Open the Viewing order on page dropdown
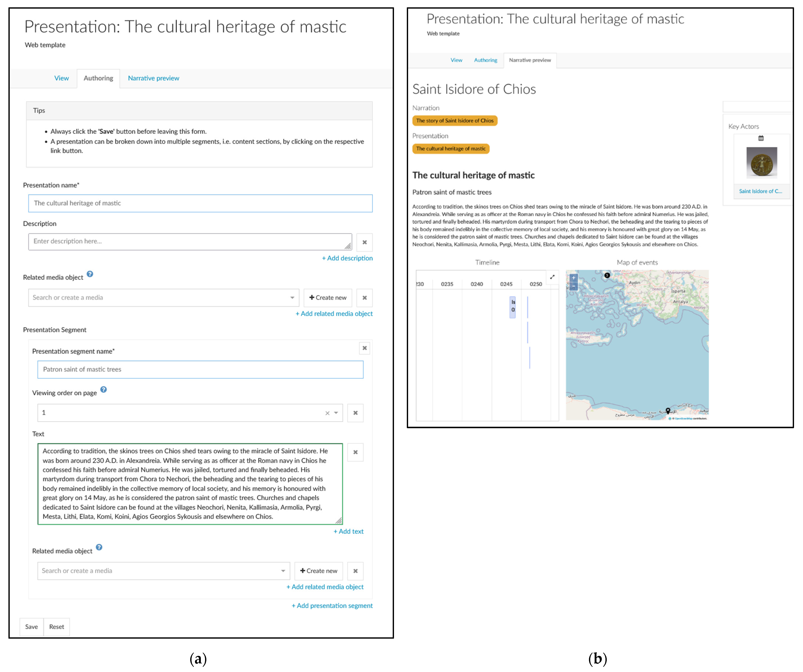This screenshot has height=672, width=803. (336, 413)
